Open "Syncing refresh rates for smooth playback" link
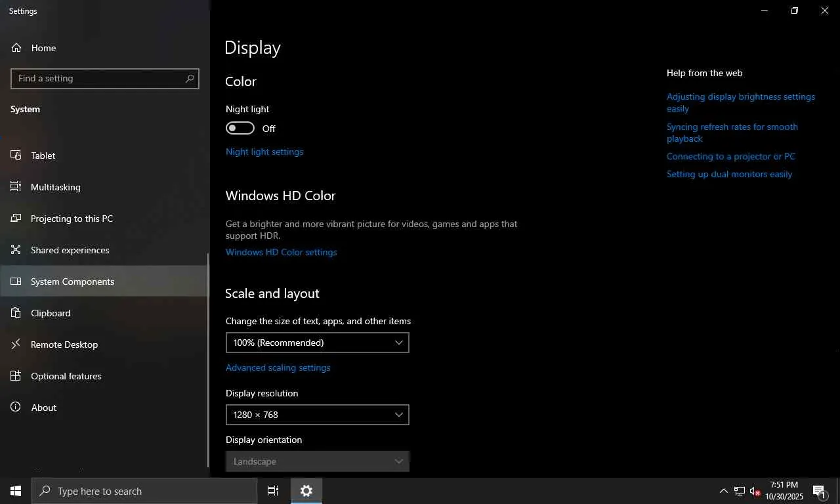This screenshot has width=840, height=504. (x=732, y=133)
